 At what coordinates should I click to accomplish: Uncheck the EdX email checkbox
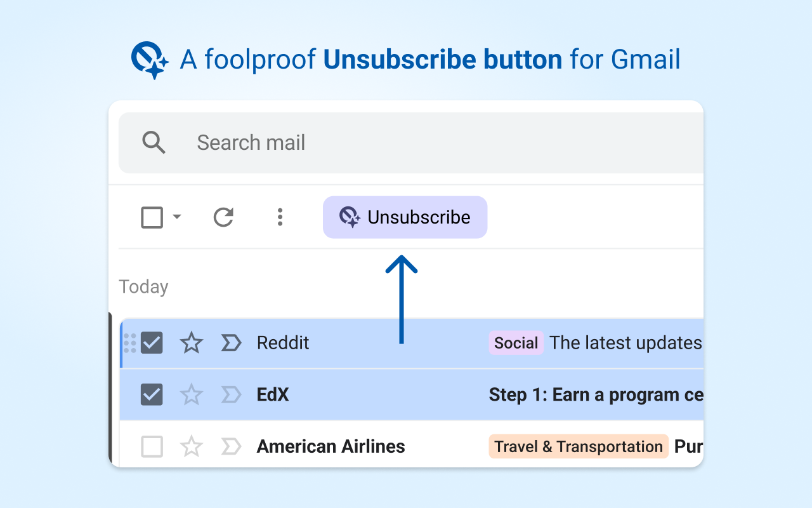click(x=152, y=394)
